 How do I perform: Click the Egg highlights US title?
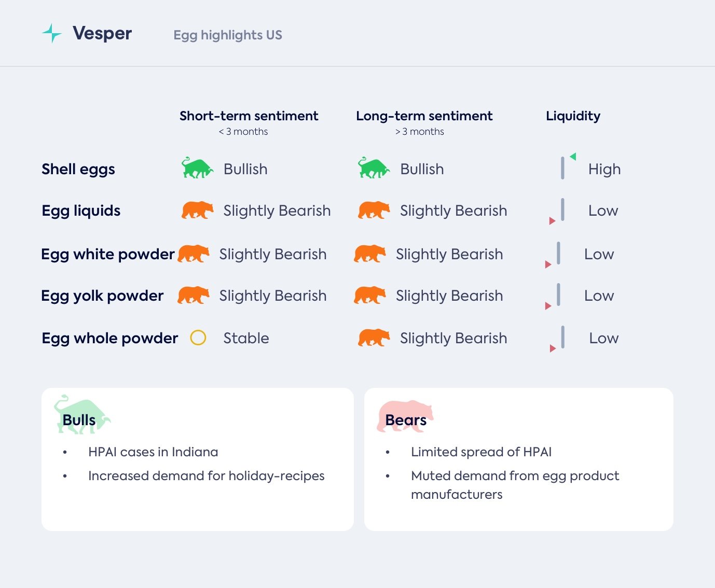pyautogui.click(x=228, y=35)
